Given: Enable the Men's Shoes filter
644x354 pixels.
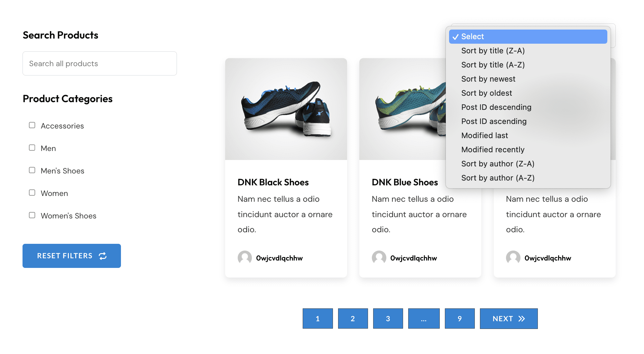Looking at the screenshot, I should tap(32, 170).
